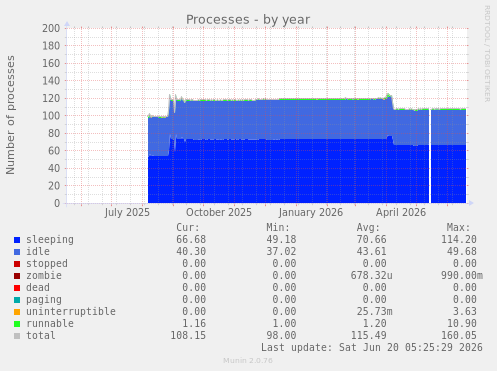Click the 'uninterruptible' legend label

click(71, 311)
